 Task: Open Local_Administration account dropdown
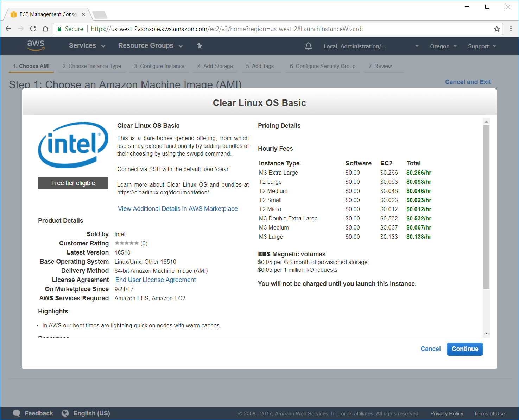(371, 46)
